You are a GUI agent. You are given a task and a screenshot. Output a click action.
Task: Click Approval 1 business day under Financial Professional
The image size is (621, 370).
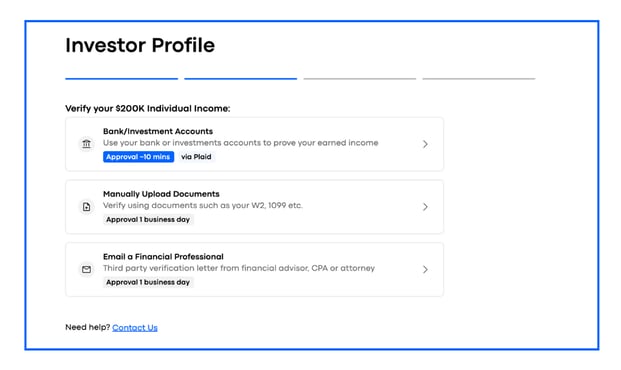(148, 282)
